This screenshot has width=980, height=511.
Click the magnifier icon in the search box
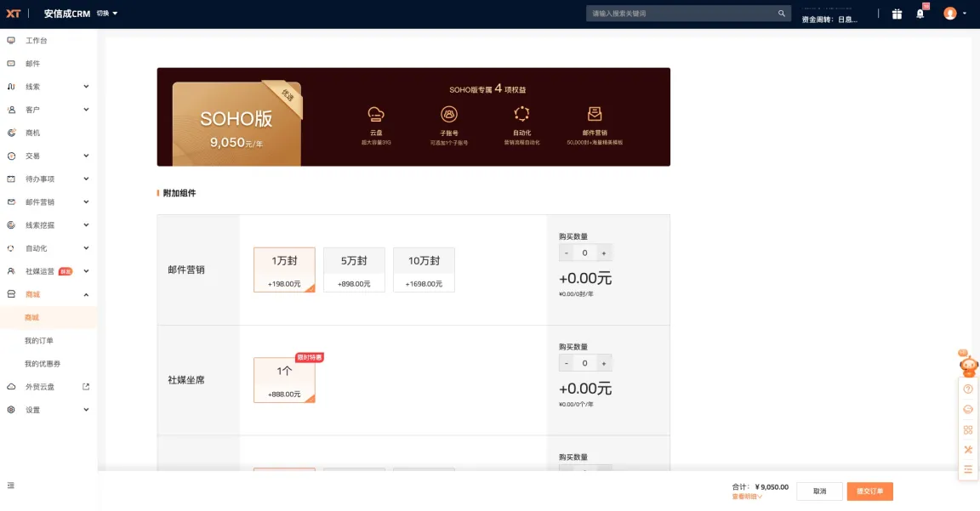coord(781,13)
